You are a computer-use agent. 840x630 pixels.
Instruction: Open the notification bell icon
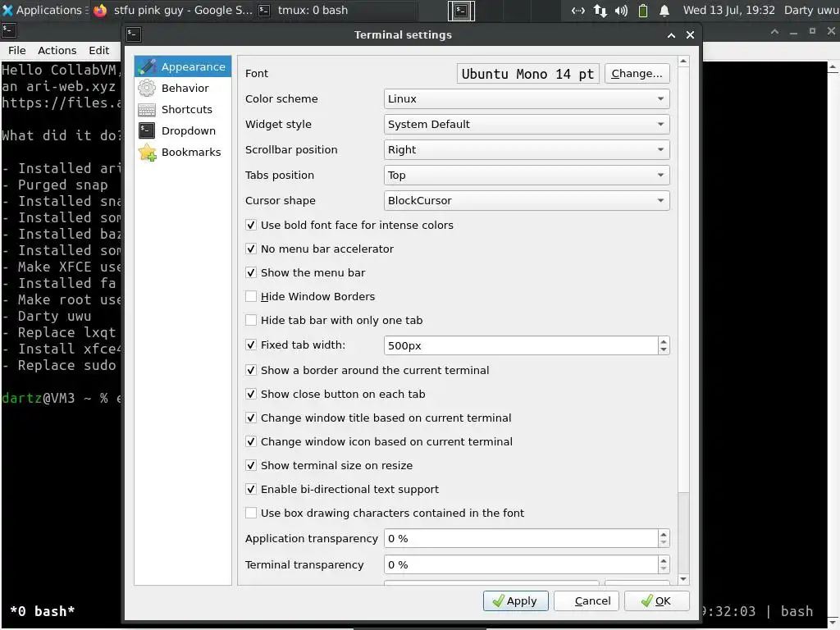(664, 10)
